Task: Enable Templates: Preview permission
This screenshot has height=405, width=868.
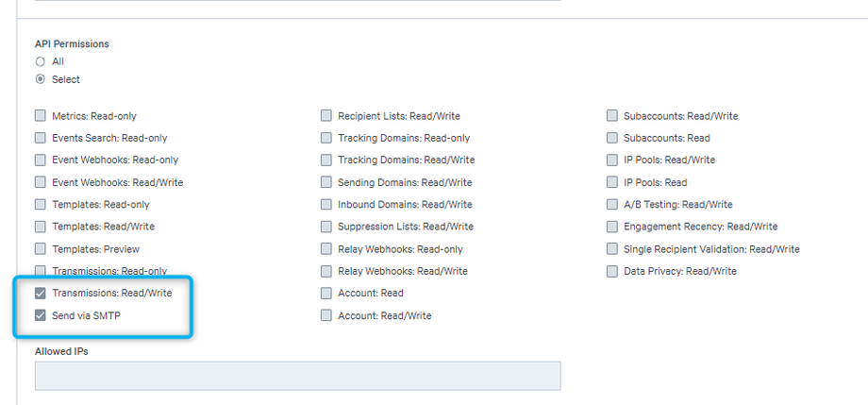Action: [x=41, y=249]
